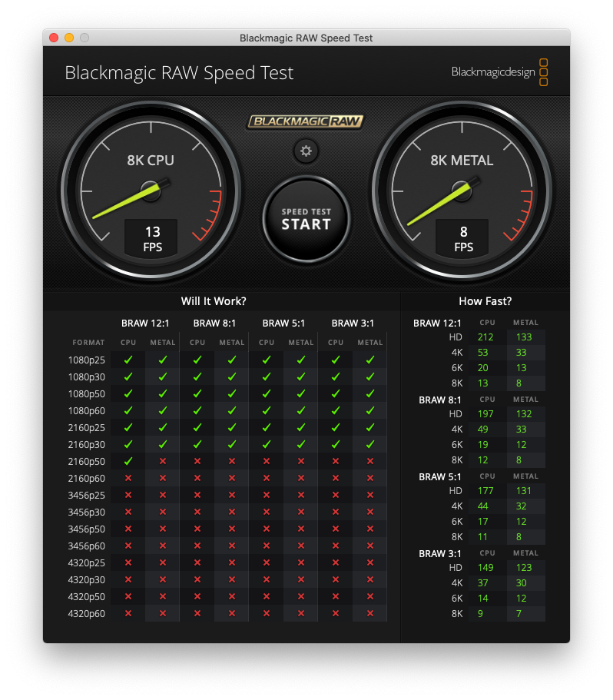
Task: Click the BRAW 3:1 8K METAL value 7
Action: [519, 614]
